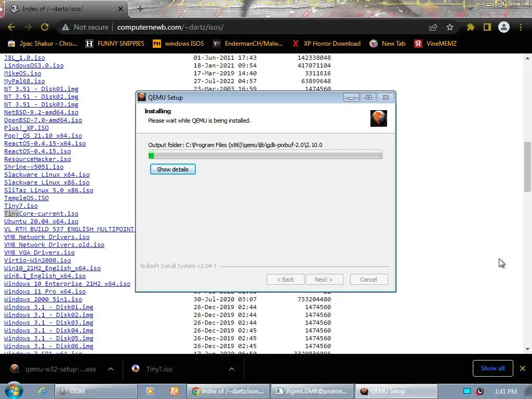Switch to Chrome Index of /~dartz/isos taskbar item
Screen dimensions: 532x399
coord(228,391)
